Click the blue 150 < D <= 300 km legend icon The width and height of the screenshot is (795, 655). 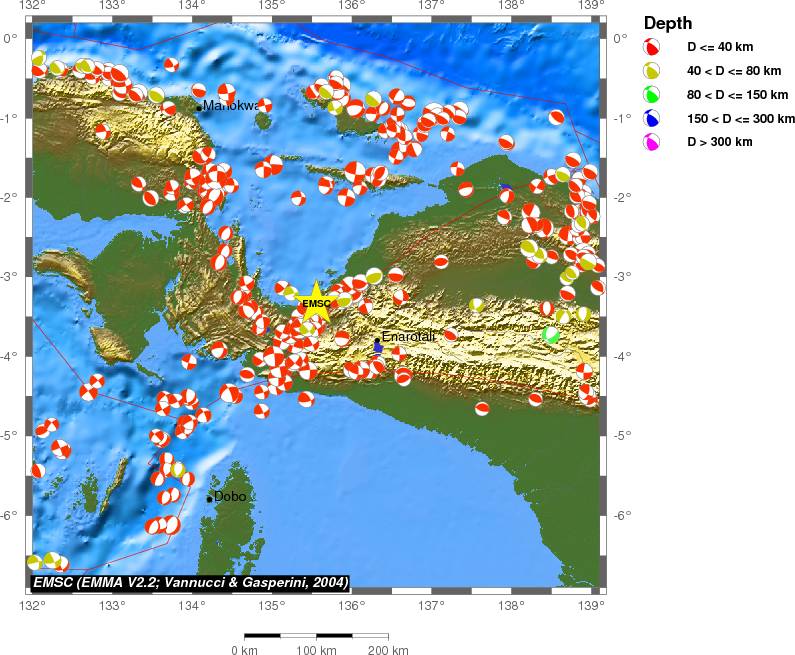point(651,119)
